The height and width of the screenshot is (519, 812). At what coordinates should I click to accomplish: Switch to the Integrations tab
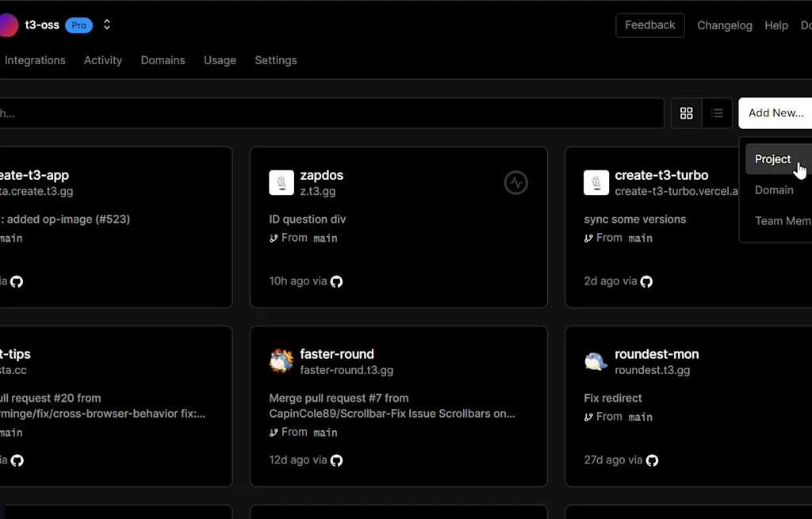(35, 60)
